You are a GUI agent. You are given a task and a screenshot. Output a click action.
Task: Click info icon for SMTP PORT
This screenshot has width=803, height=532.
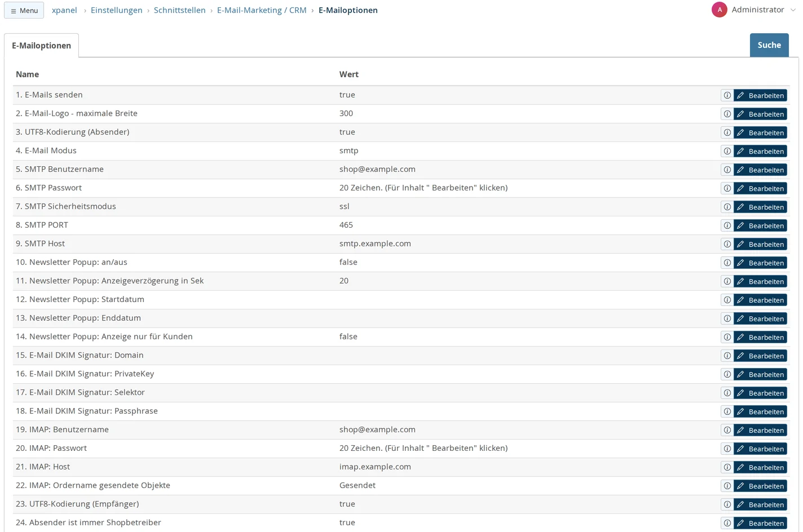pyautogui.click(x=727, y=225)
